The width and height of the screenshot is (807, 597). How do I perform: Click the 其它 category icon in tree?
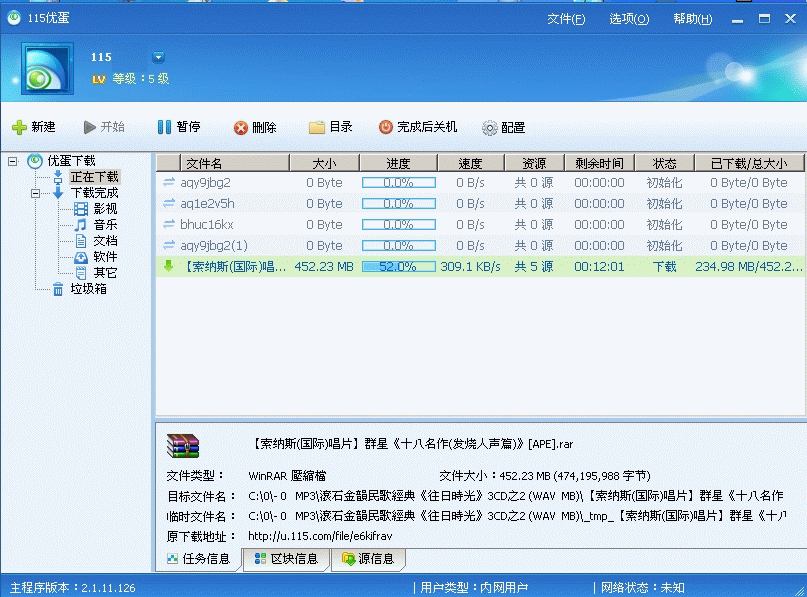coord(81,273)
